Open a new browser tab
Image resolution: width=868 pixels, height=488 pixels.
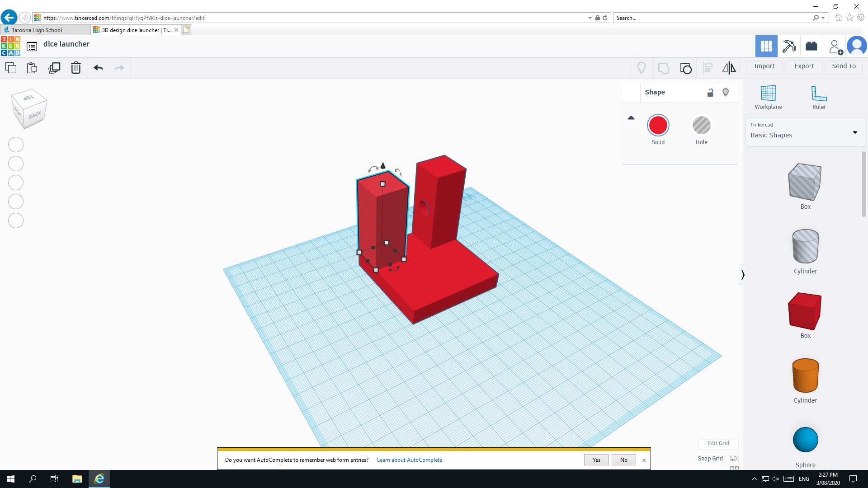click(186, 30)
